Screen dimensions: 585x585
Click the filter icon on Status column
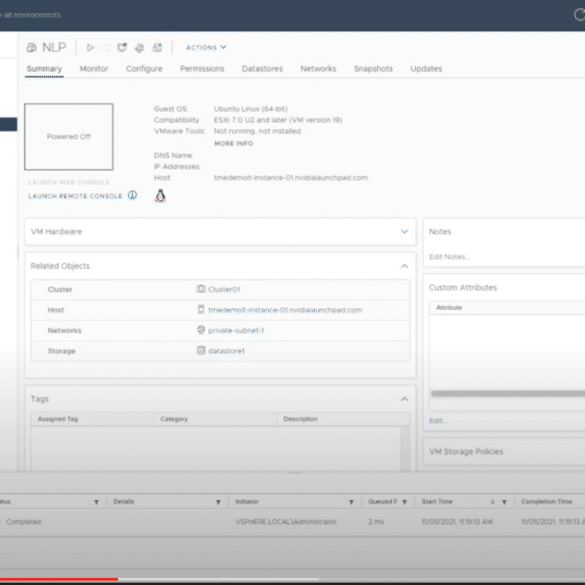coord(96,502)
